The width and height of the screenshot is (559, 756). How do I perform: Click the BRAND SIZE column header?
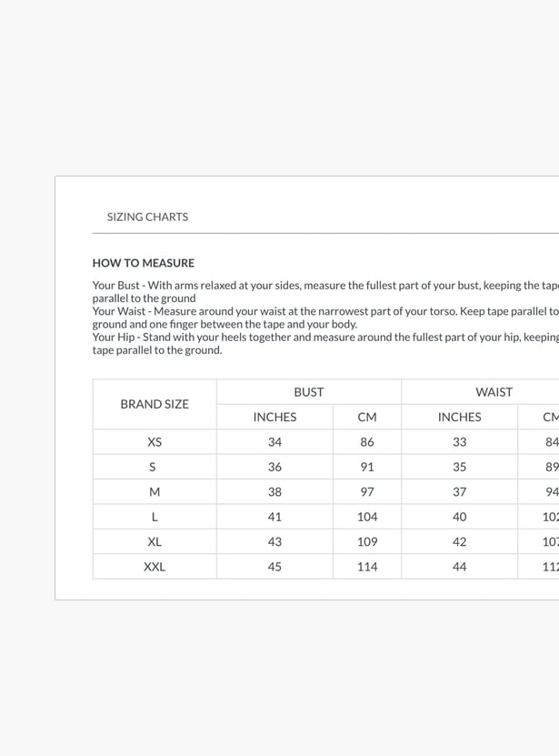coord(155,404)
